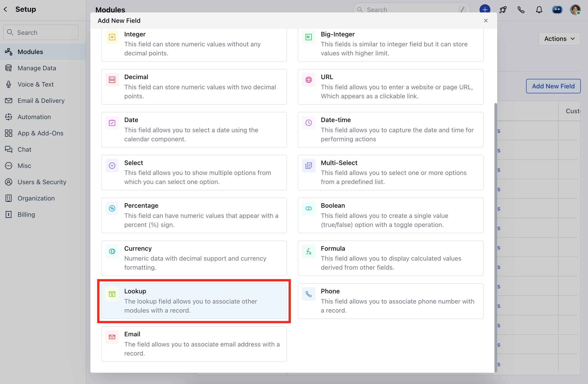Click the dialog's vertical scrollbar

(x=495, y=237)
